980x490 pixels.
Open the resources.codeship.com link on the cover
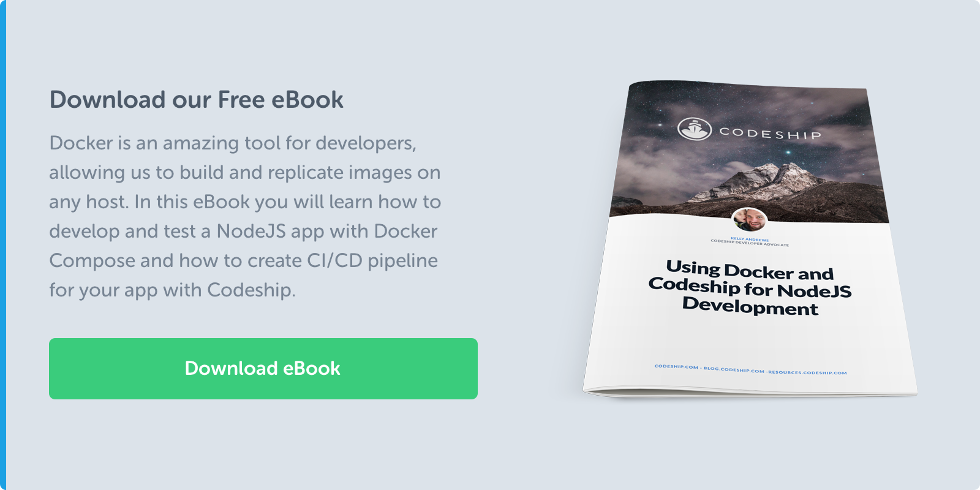pos(807,372)
